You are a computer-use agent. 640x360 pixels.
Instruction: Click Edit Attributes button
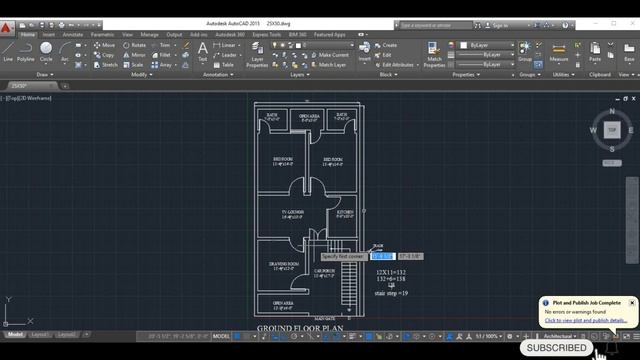(x=394, y=65)
